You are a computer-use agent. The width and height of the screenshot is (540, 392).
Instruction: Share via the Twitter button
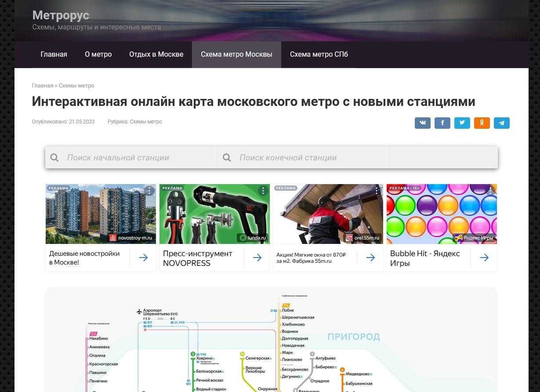point(462,123)
